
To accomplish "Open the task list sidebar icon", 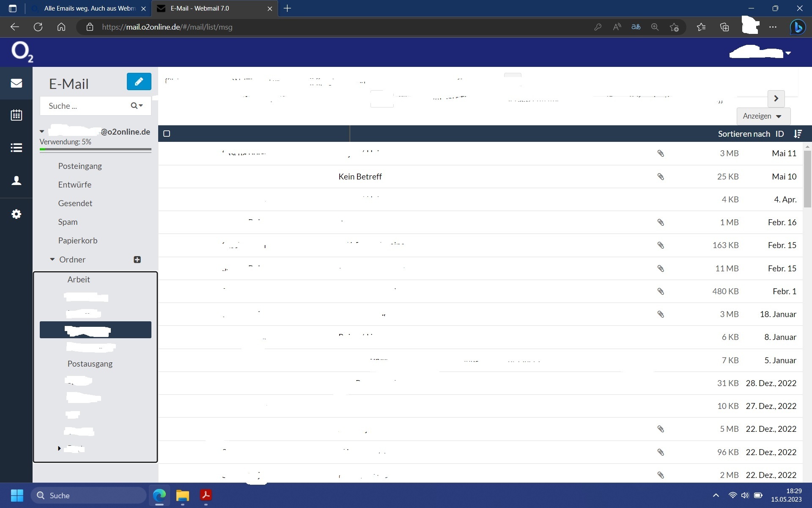I will click(16, 148).
